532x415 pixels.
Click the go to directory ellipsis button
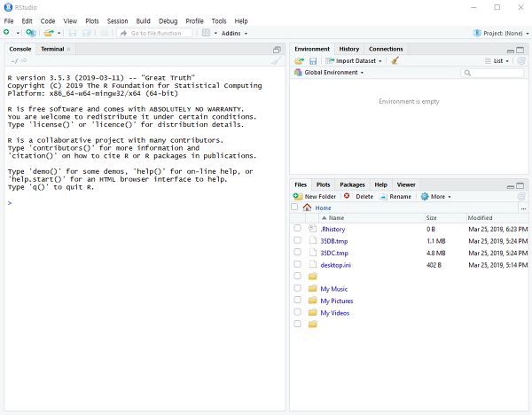coord(523,208)
